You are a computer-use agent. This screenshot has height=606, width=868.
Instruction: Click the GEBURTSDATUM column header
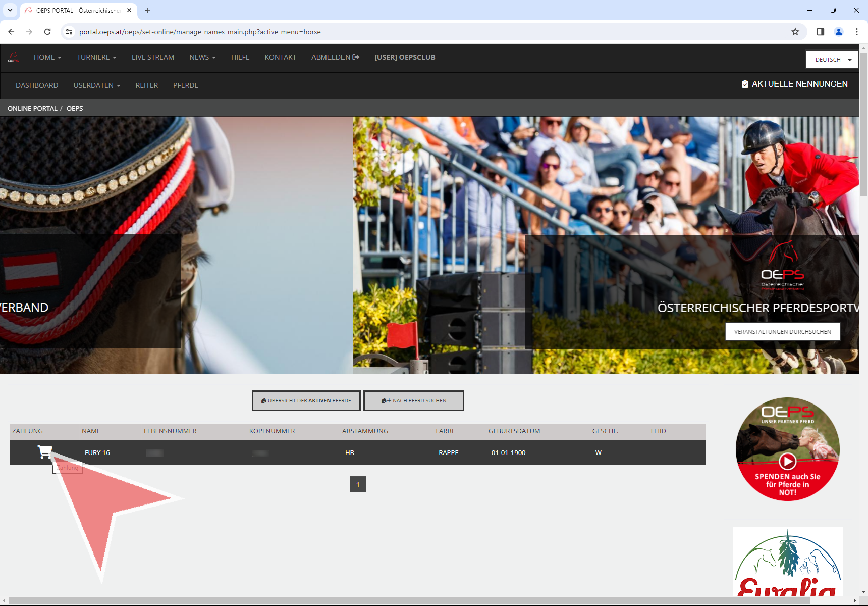514,431
